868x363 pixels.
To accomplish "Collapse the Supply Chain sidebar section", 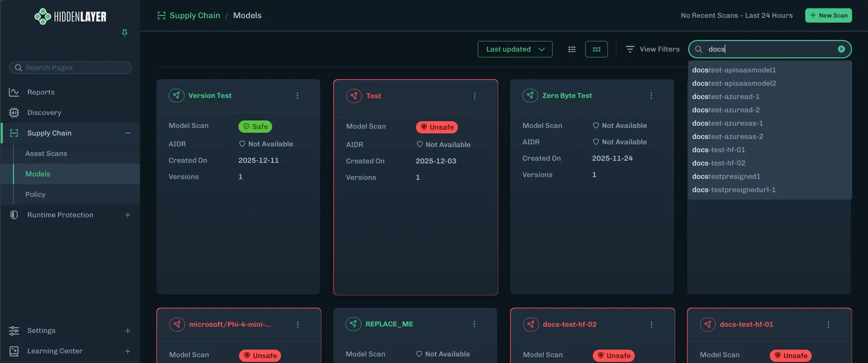I will [127, 133].
